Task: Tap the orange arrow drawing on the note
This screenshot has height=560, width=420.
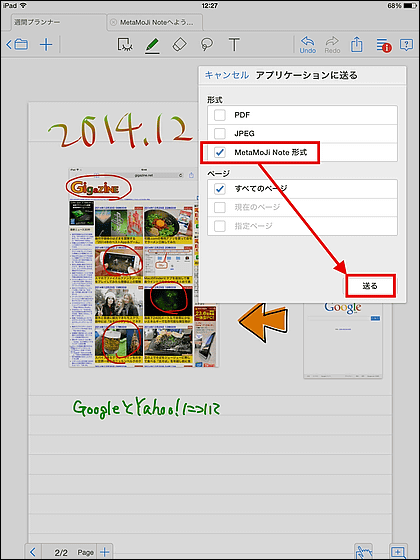Action: click(263, 322)
